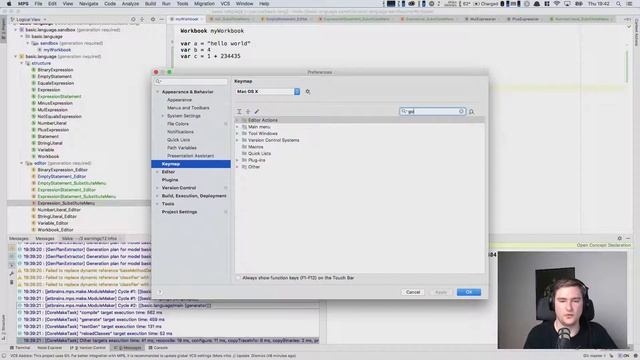This screenshot has width=640, height=360.
Task: Select Workbook_Editor in project tree
Action: tap(55, 230)
